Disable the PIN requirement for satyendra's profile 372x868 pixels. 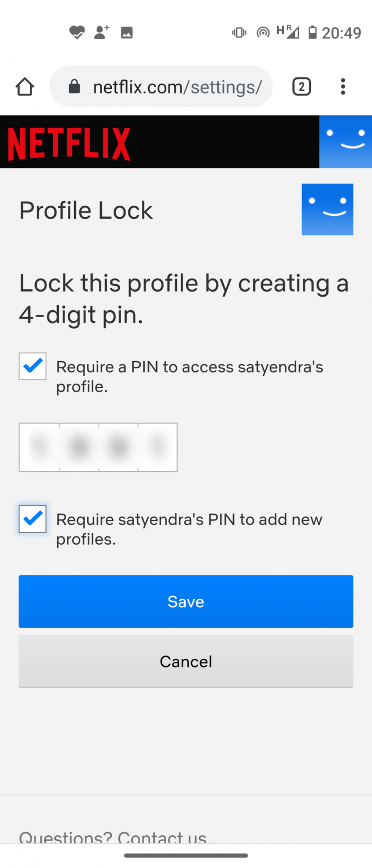pyautogui.click(x=32, y=366)
